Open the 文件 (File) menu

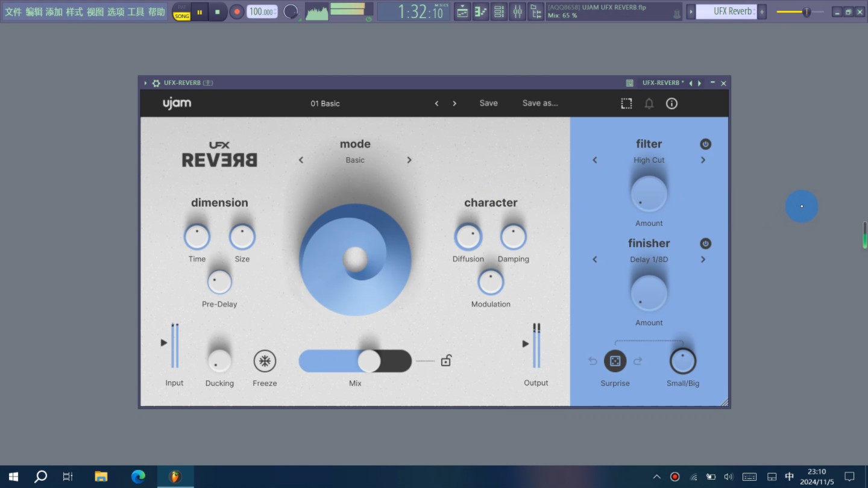coord(13,11)
